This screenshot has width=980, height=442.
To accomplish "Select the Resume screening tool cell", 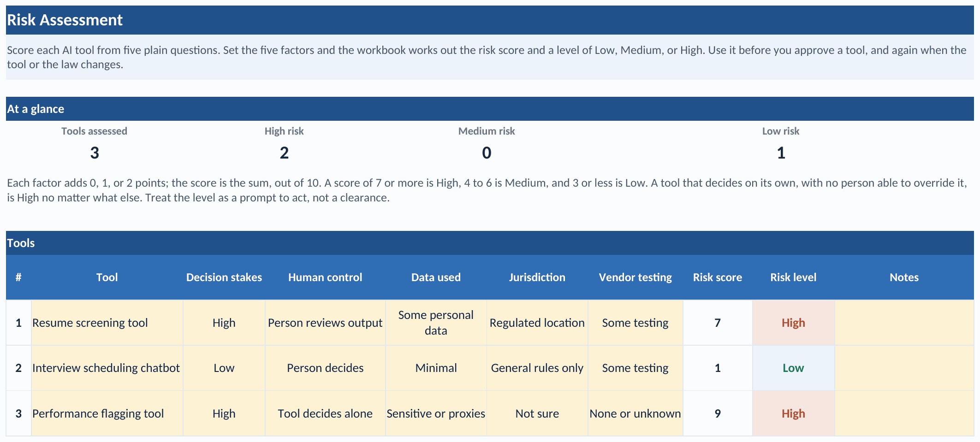I will pyautogui.click(x=107, y=323).
